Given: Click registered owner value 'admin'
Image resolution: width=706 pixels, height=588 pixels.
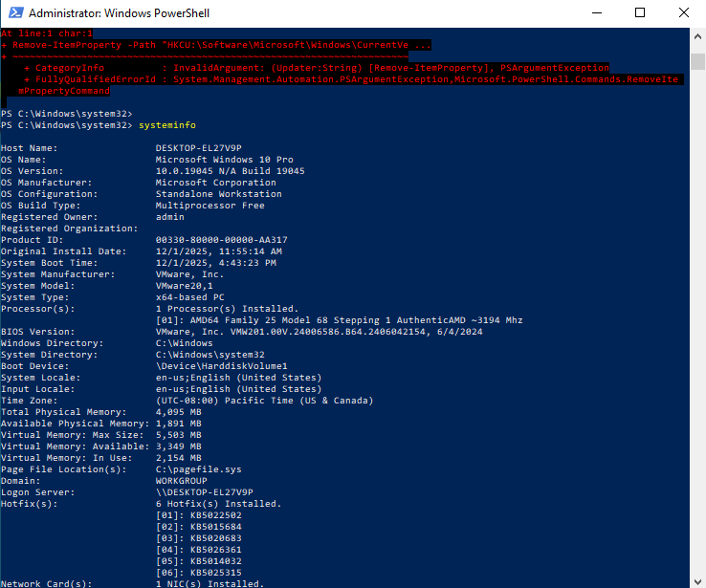Looking at the screenshot, I should click(169, 217).
